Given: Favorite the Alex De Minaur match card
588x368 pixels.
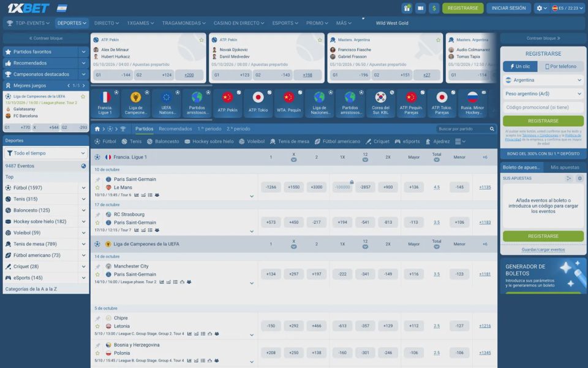Looking at the screenshot, I should tap(202, 40).
